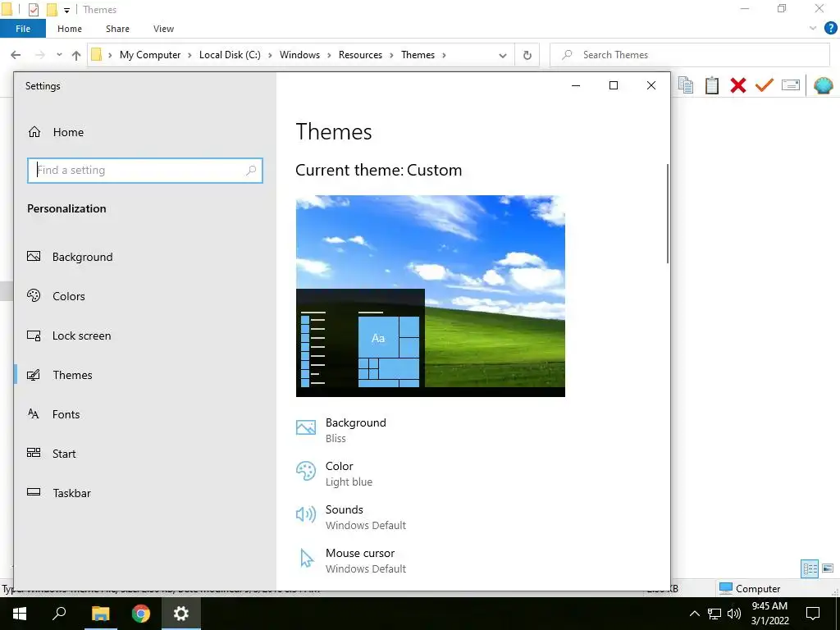Click the Resources breadcrumb segment
840x630 pixels.
[361, 55]
